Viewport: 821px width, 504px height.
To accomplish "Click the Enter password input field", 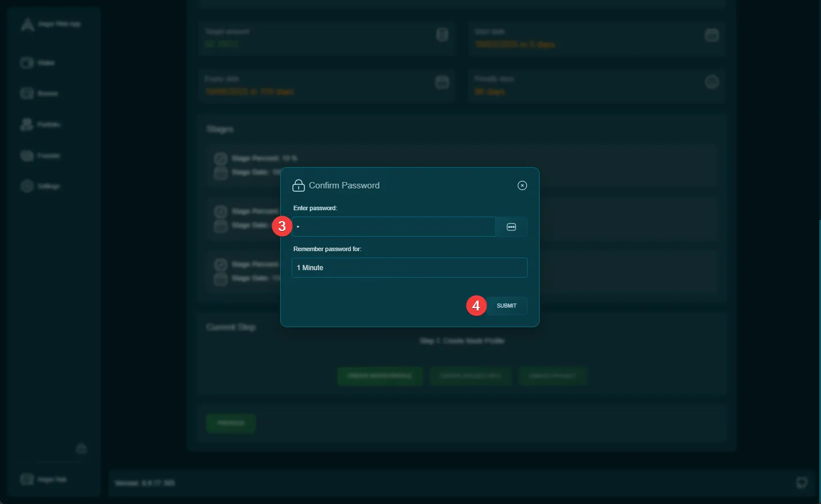I will [393, 227].
